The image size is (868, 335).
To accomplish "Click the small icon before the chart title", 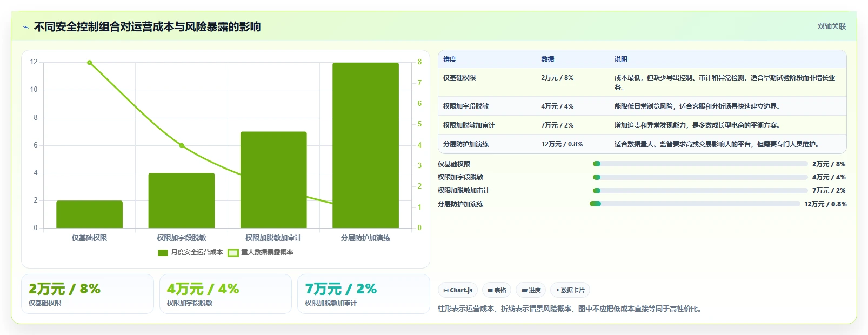I will 25,27.
